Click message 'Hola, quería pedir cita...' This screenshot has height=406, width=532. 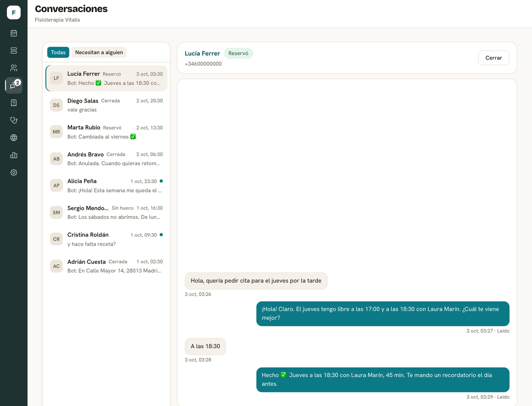pyautogui.click(x=256, y=281)
